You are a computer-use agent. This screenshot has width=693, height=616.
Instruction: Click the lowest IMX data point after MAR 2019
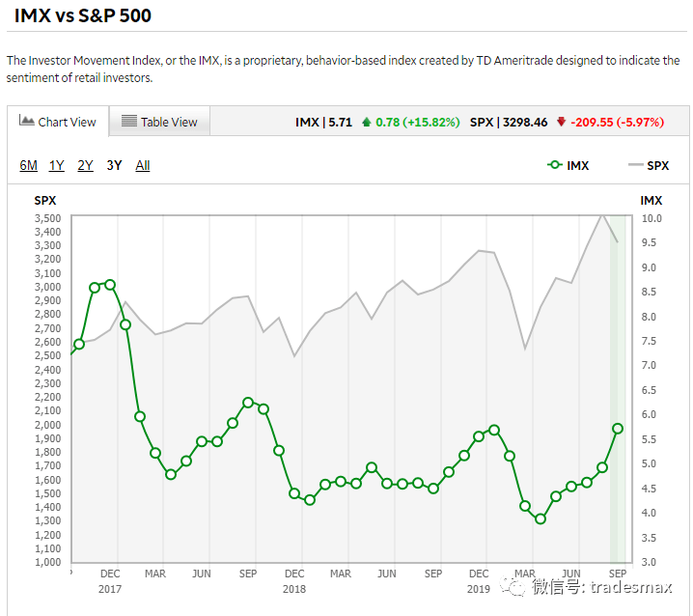pyautogui.click(x=541, y=519)
